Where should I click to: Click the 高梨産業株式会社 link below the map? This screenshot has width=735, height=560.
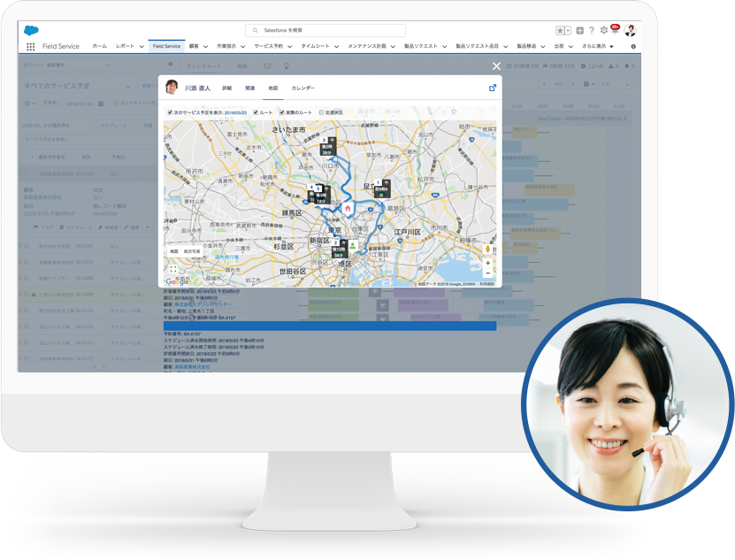(192, 367)
